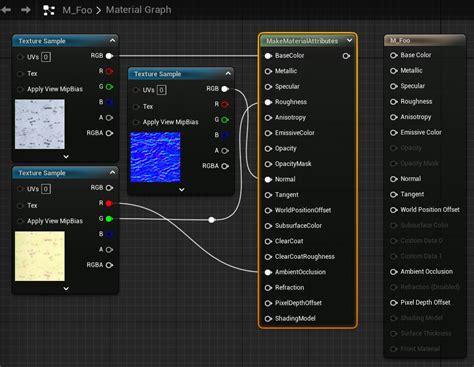Click Base Color pin on M_Foo node
This screenshot has width=474, height=367.
(x=394, y=55)
